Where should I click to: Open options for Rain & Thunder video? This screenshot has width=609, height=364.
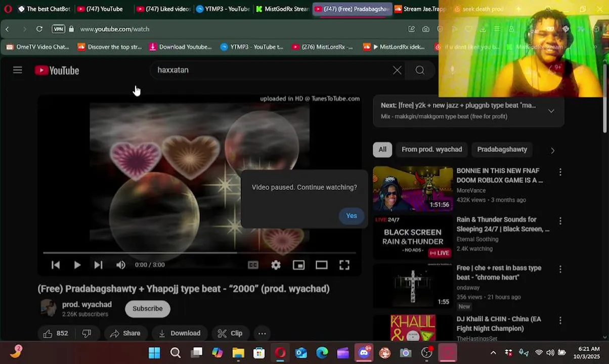point(560,221)
